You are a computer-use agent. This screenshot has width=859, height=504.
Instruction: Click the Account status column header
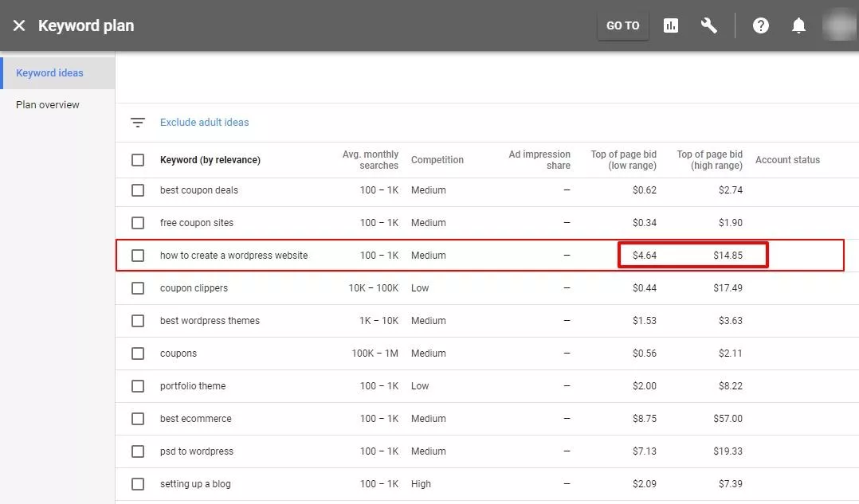788,160
